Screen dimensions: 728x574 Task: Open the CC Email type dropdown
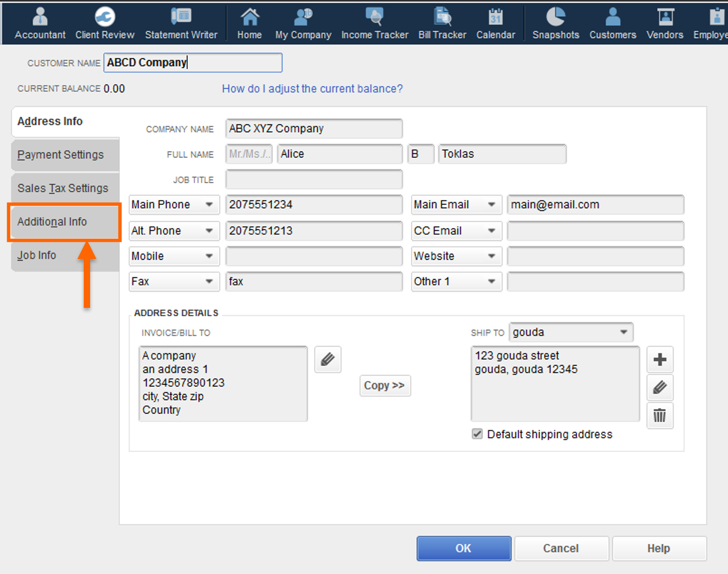(x=491, y=231)
